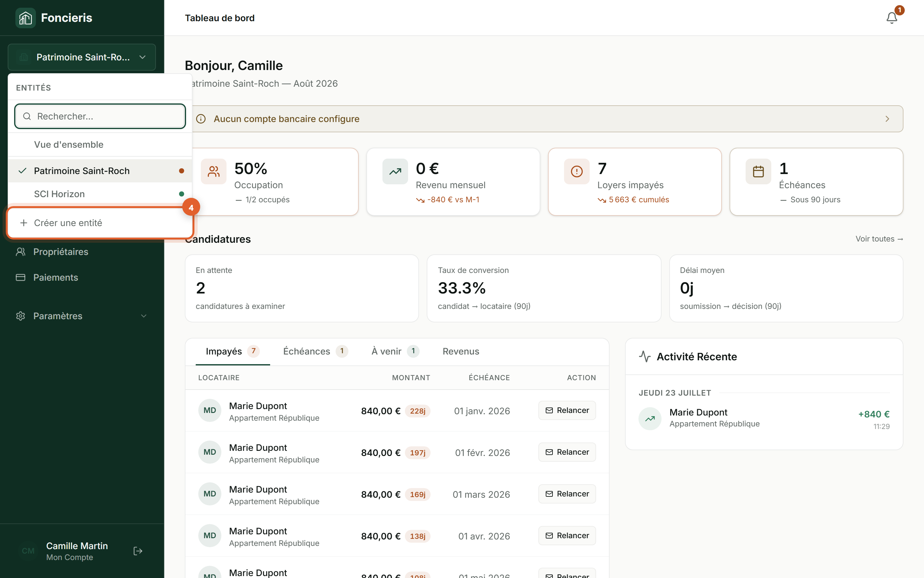Image resolution: width=924 pixels, height=578 pixels.
Task: Click the 228j overdue badge
Action: (417, 411)
